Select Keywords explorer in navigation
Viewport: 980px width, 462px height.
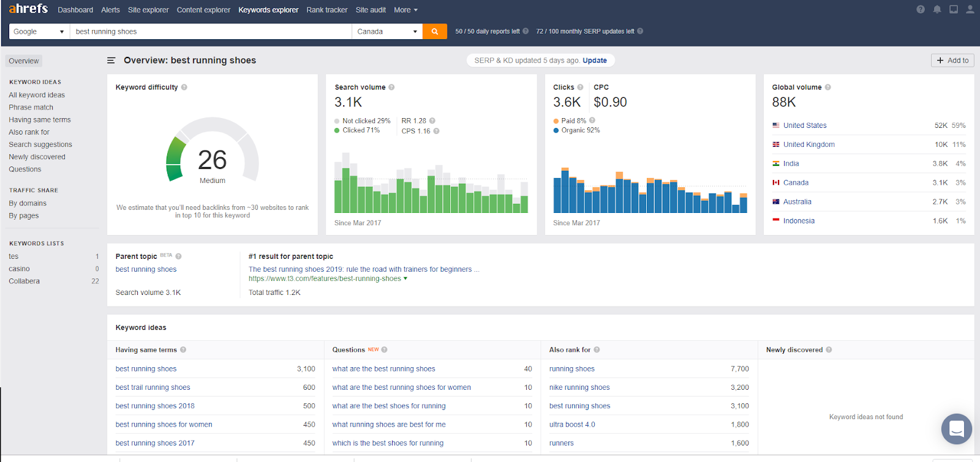(268, 10)
